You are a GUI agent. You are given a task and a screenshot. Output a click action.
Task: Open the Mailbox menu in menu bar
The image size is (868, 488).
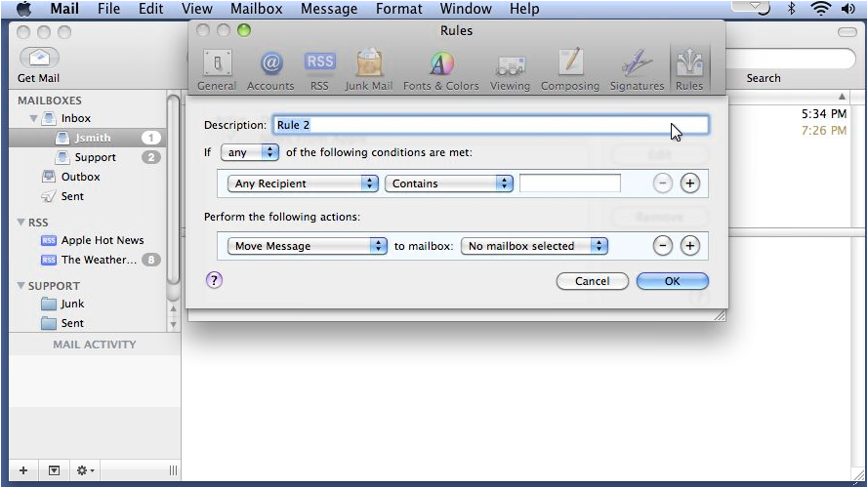(x=256, y=9)
